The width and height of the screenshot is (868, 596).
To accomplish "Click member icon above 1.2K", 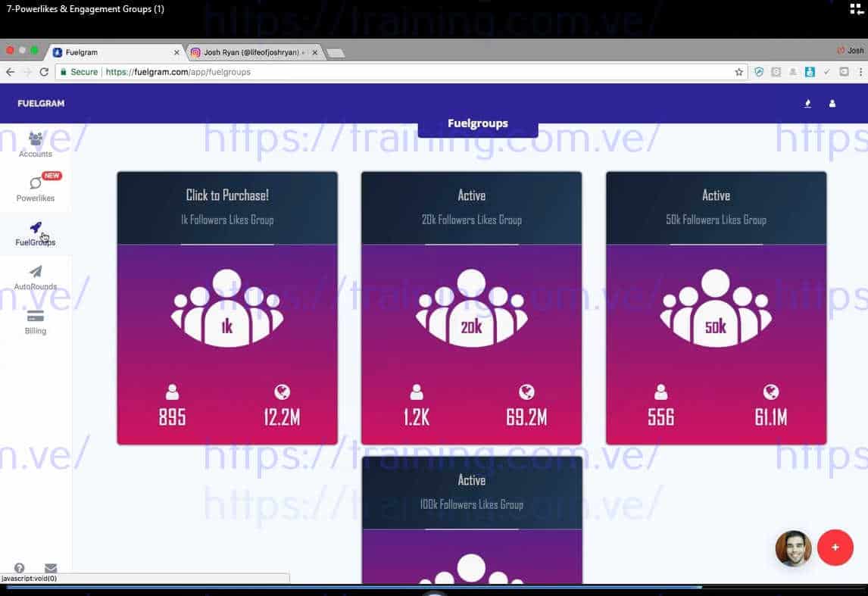I will point(417,392).
